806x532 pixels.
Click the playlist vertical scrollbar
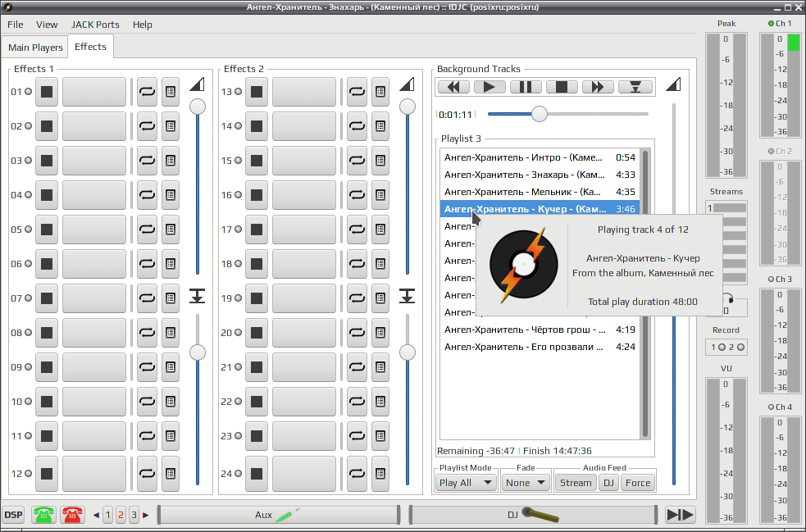[645, 294]
